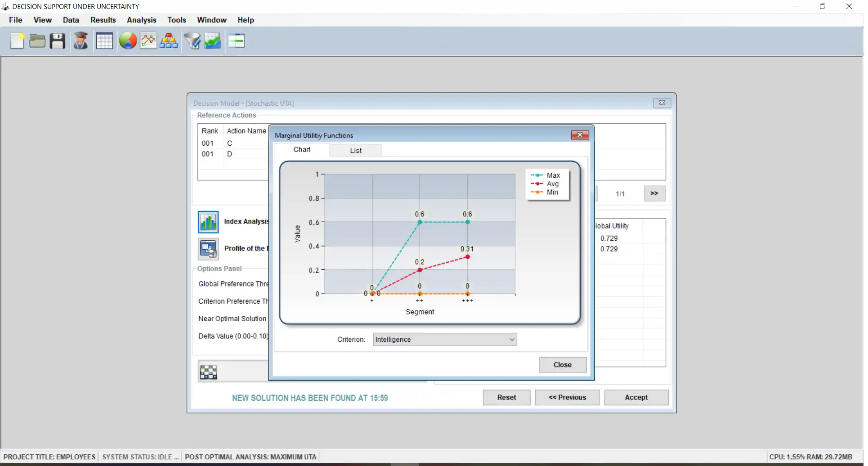Select the funnel filter with checkmark icon
The image size is (868, 466).
pos(192,41)
